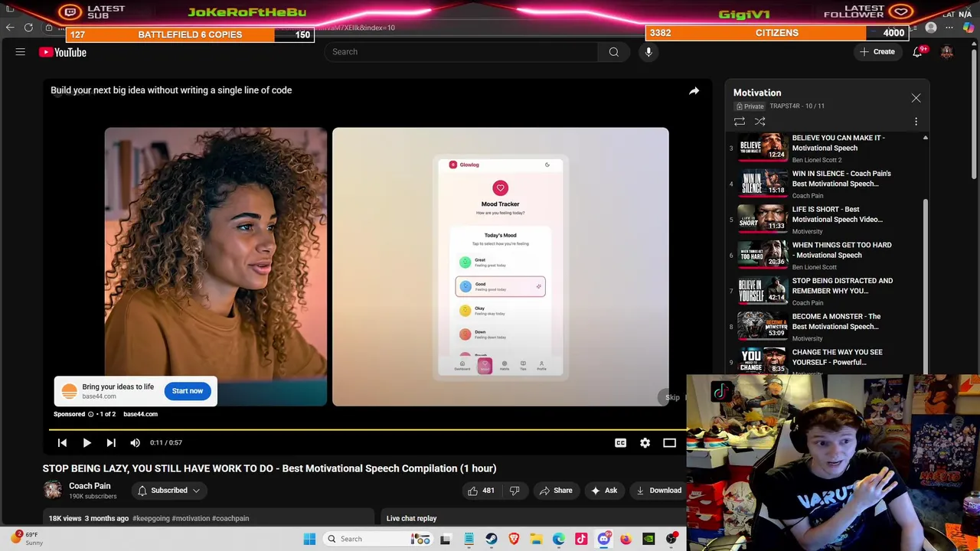Image resolution: width=980 pixels, height=551 pixels.
Task: Open Steam from the taskbar
Action: click(x=491, y=539)
